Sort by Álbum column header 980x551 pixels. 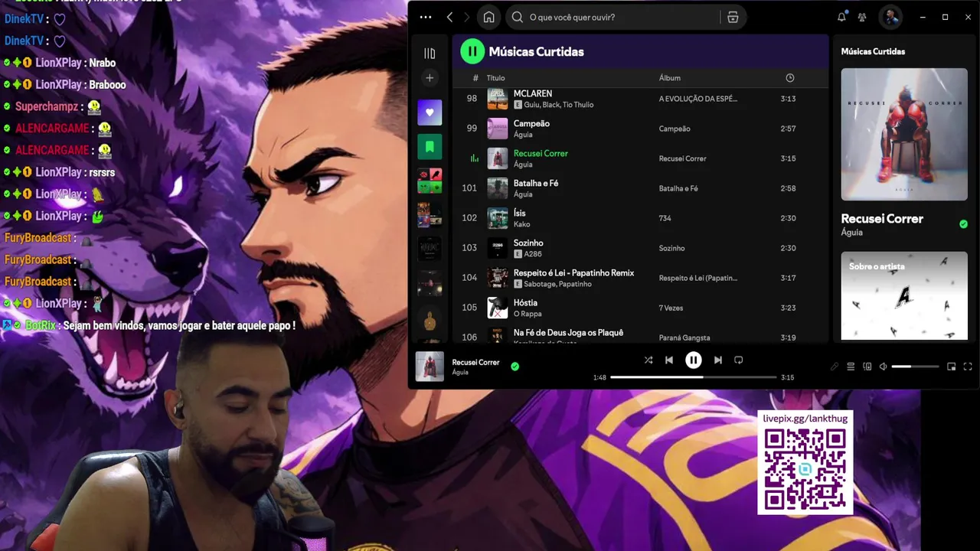[669, 78]
